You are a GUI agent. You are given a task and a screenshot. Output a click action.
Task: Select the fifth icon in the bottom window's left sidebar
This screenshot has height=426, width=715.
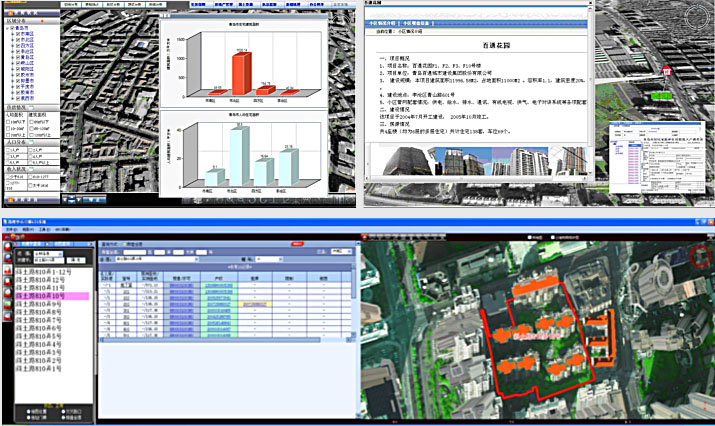coord(8,293)
